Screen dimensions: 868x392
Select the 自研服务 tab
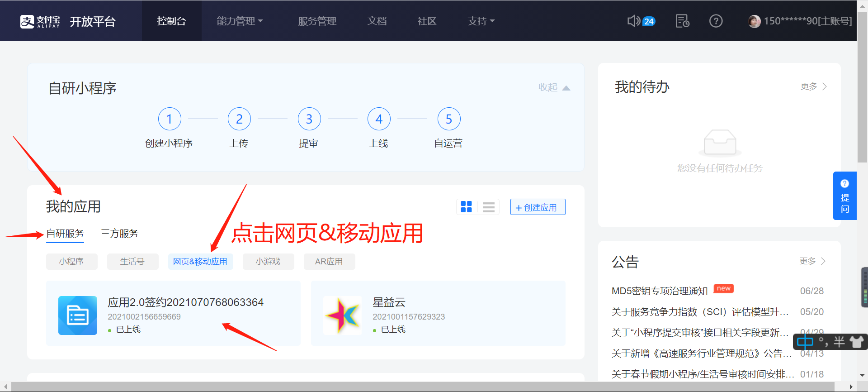click(x=65, y=234)
